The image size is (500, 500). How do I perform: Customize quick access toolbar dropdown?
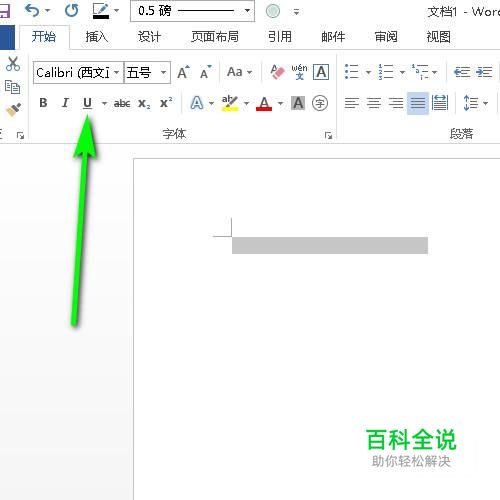tap(296, 12)
